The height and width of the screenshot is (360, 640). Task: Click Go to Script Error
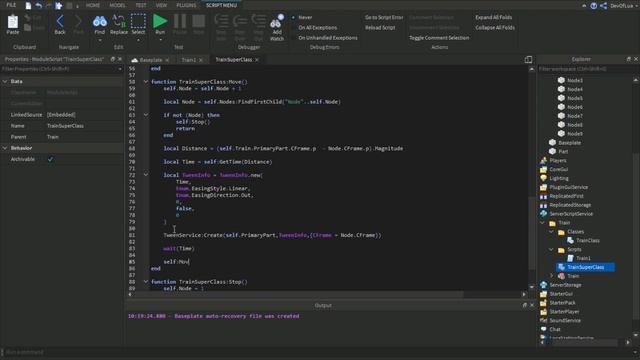(x=384, y=17)
